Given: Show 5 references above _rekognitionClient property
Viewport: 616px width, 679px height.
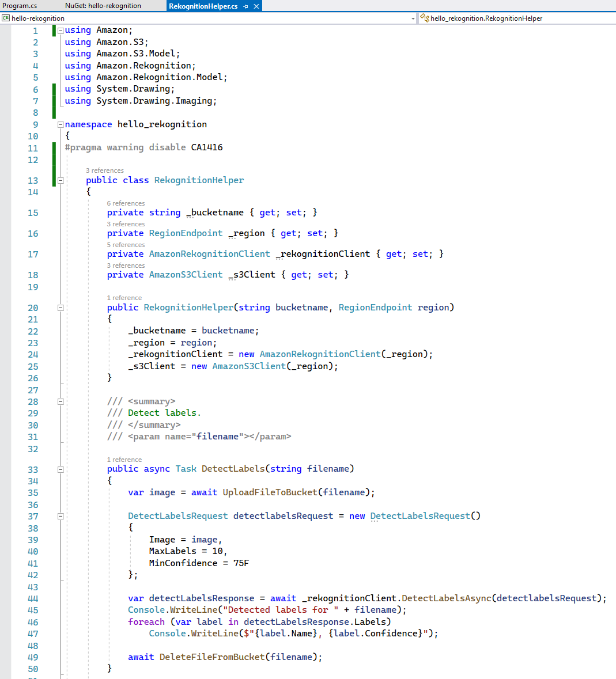Looking at the screenshot, I should (126, 245).
